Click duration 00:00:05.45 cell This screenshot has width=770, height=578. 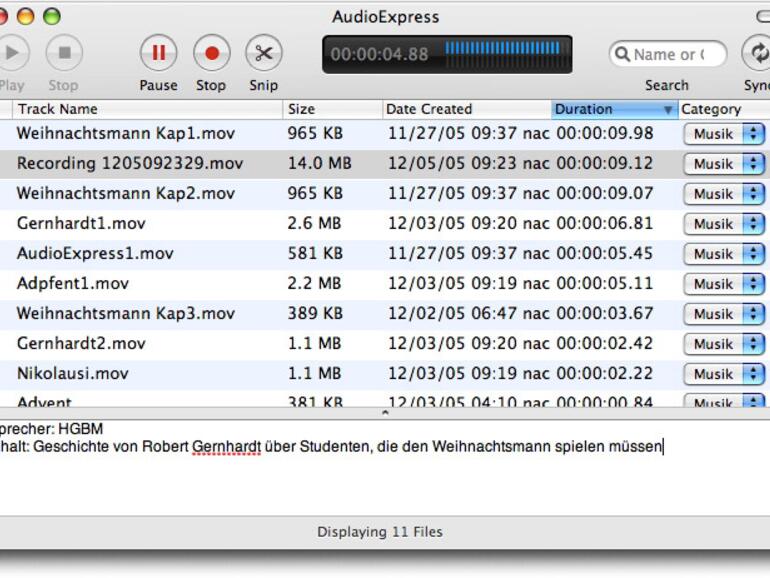coord(605,253)
